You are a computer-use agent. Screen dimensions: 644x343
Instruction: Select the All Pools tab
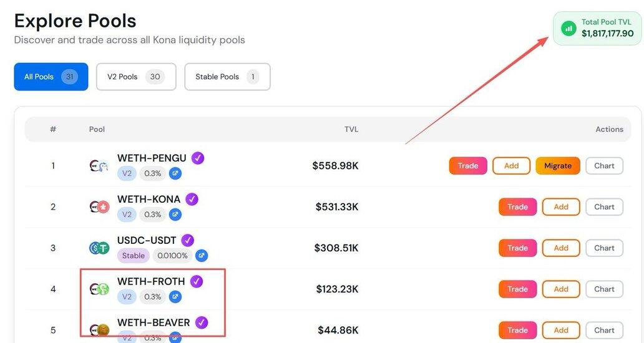51,77
